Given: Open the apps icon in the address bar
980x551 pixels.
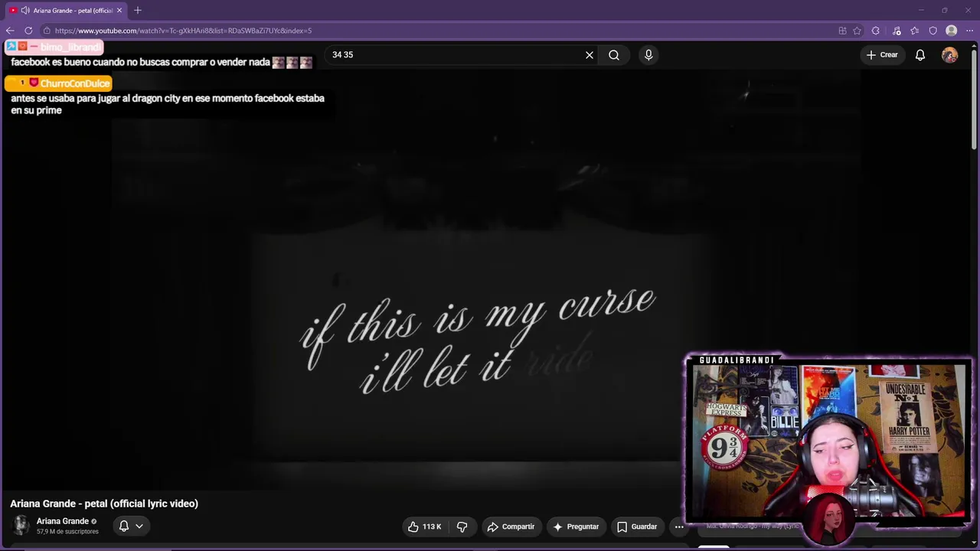Looking at the screenshot, I should coord(842,31).
